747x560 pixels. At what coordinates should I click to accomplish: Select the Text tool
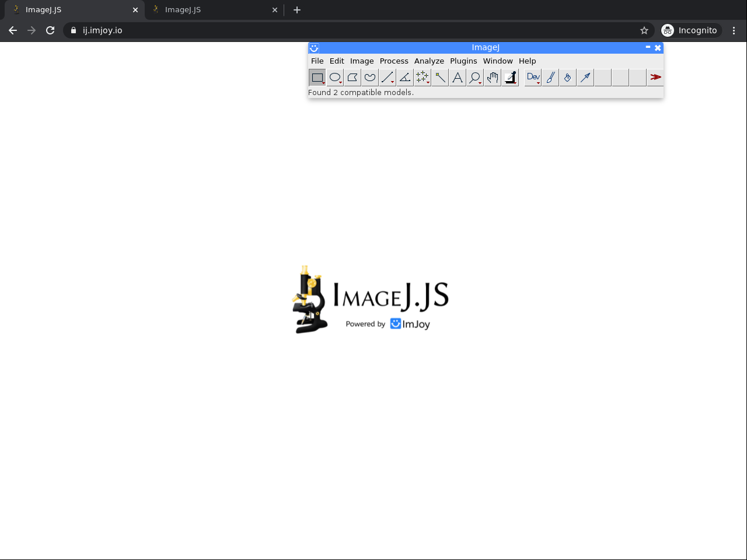[x=458, y=77]
